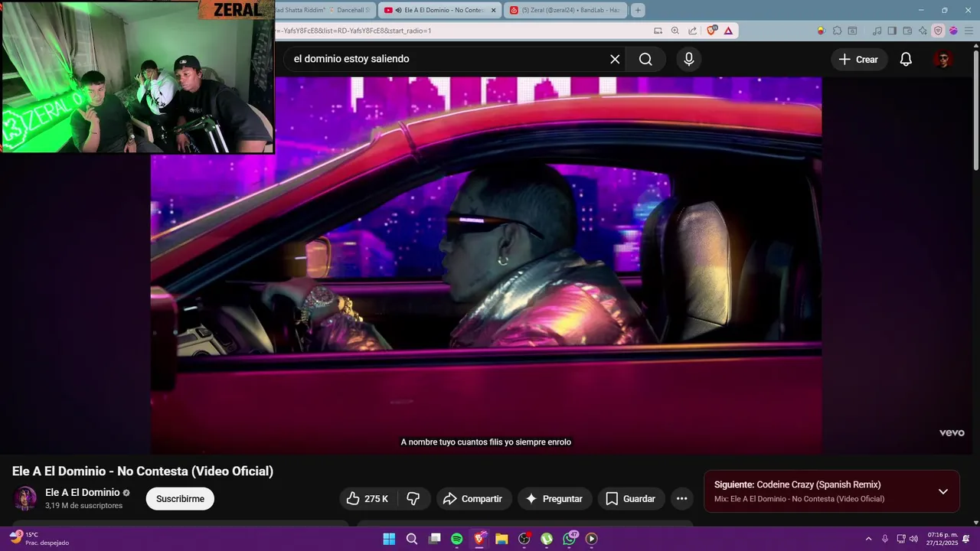The height and width of the screenshot is (551, 980).
Task: Subscribe with the Suscribirme button
Action: point(180,498)
